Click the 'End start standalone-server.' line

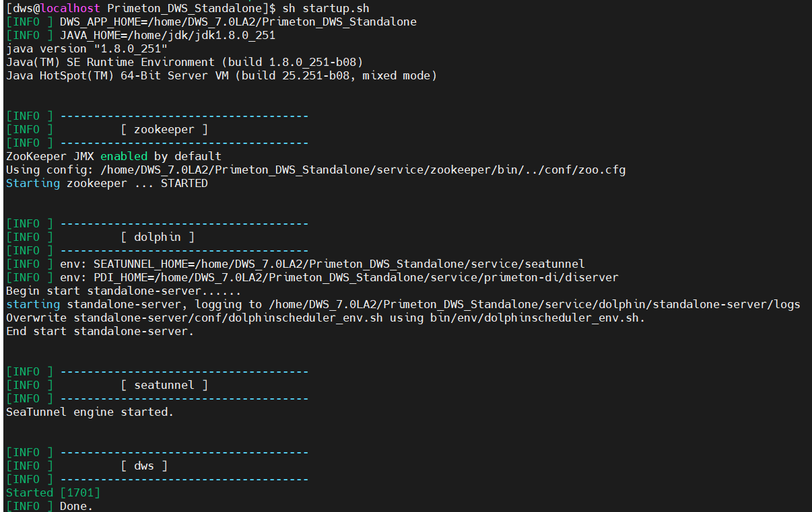(100, 331)
